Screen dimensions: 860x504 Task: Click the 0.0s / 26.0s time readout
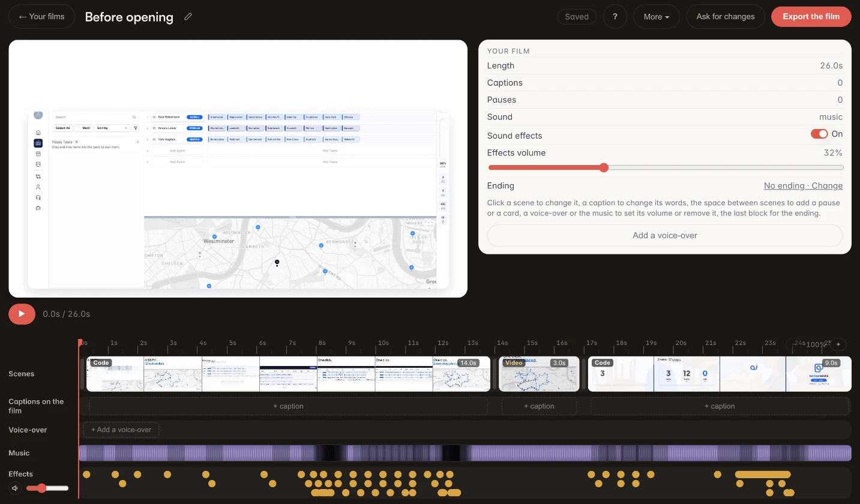click(67, 314)
